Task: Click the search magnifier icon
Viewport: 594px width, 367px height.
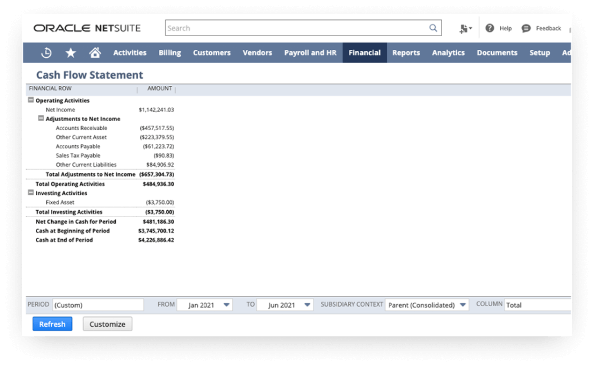Action: click(433, 28)
